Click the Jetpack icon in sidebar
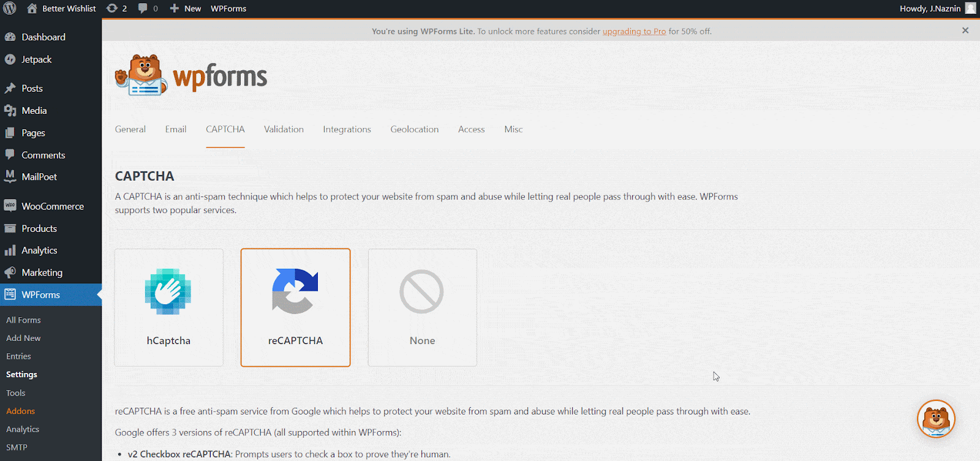The height and width of the screenshot is (461, 980). 10,59
